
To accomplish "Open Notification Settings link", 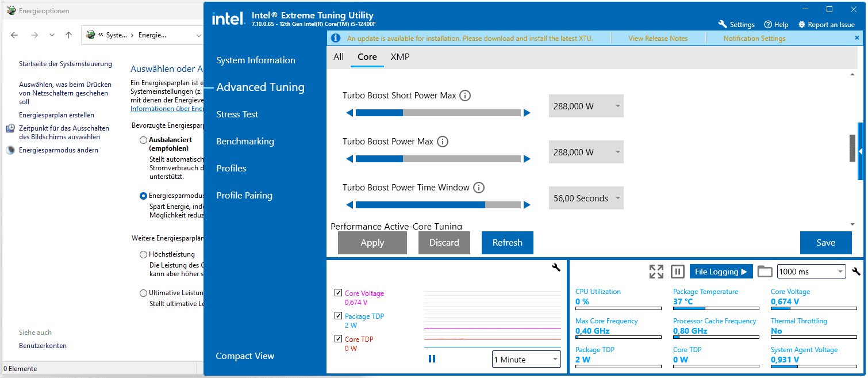I will (x=754, y=39).
